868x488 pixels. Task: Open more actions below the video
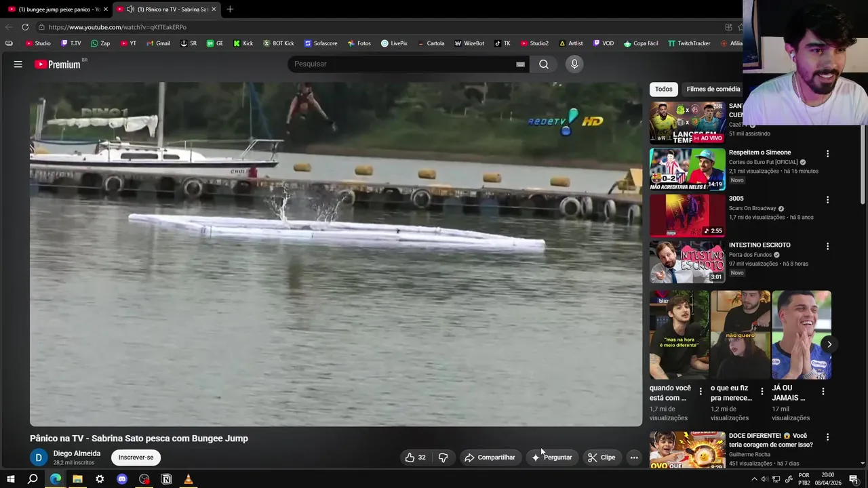tap(634, 457)
